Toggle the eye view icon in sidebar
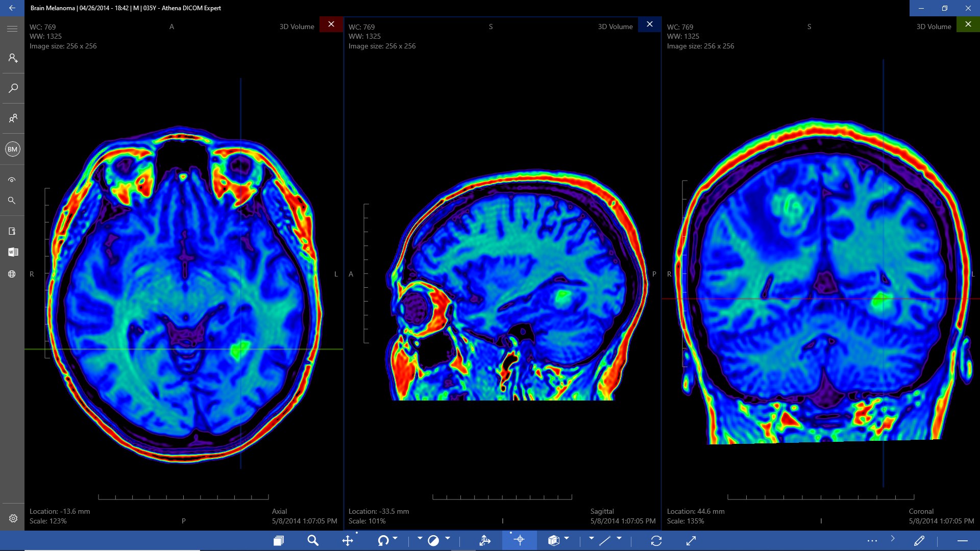 point(12,180)
